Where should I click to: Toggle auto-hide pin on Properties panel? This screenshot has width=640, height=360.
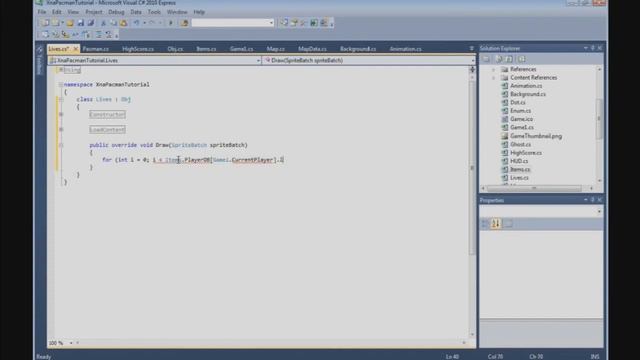pos(592,200)
